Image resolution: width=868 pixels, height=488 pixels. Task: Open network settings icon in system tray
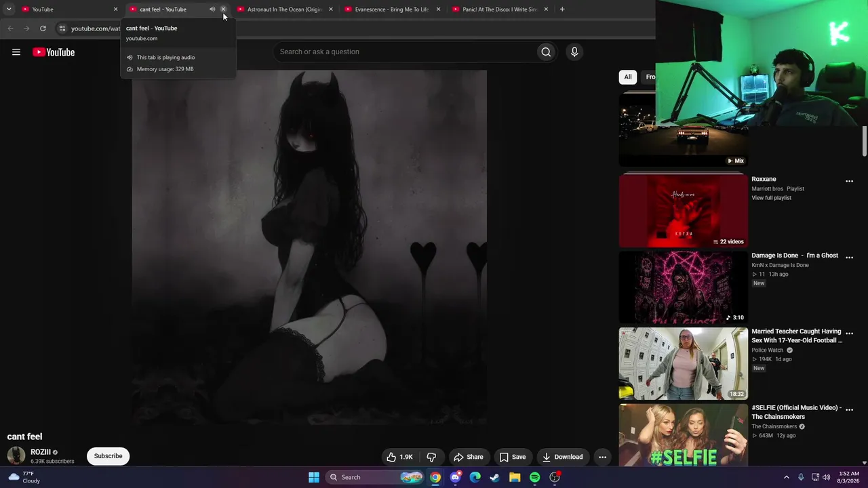coord(815,477)
